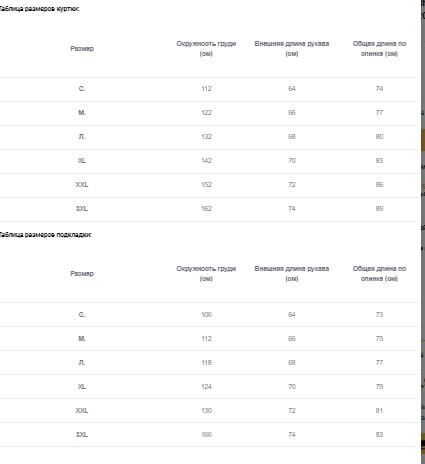Screen dimensions: 425x464
Task: Select the M size row in jacket table
Action: [x=208, y=113]
